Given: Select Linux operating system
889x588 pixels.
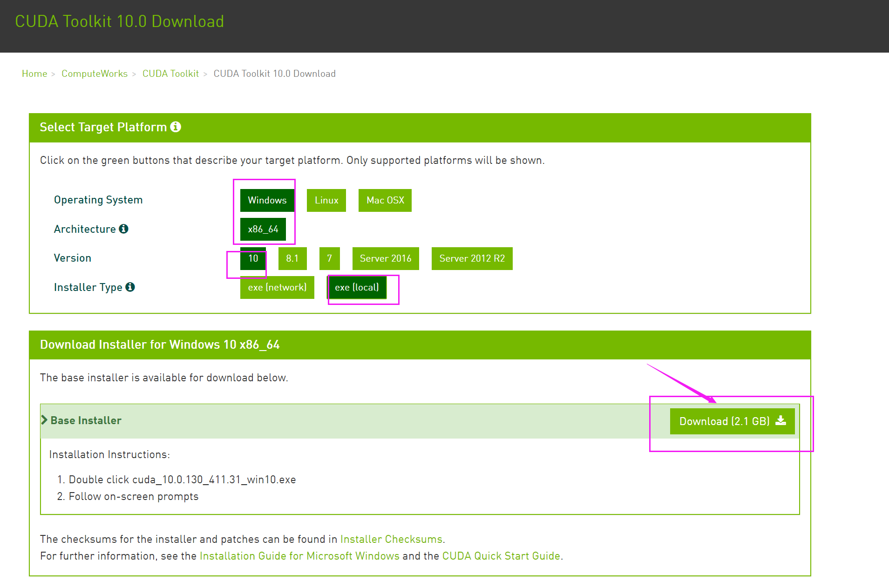Looking at the screenshot, I should coord(326,200).
